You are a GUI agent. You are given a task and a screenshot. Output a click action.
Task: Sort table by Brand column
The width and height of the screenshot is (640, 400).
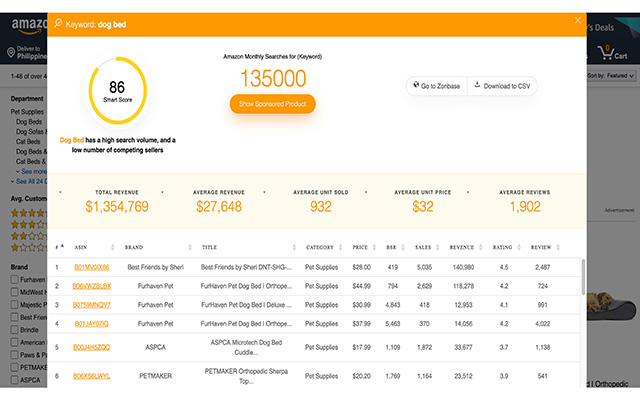pyautogui.click(x=158, y=247)
